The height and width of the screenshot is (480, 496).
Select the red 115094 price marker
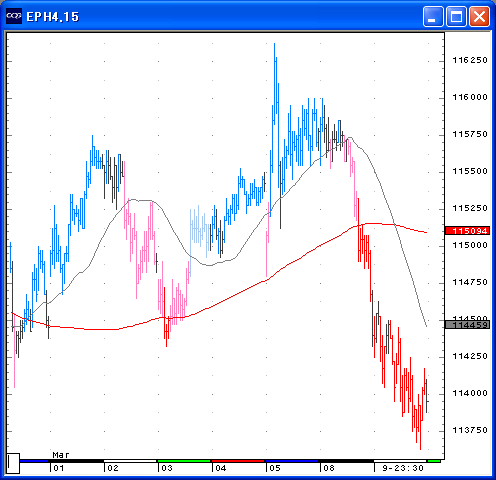coord(468,231)
